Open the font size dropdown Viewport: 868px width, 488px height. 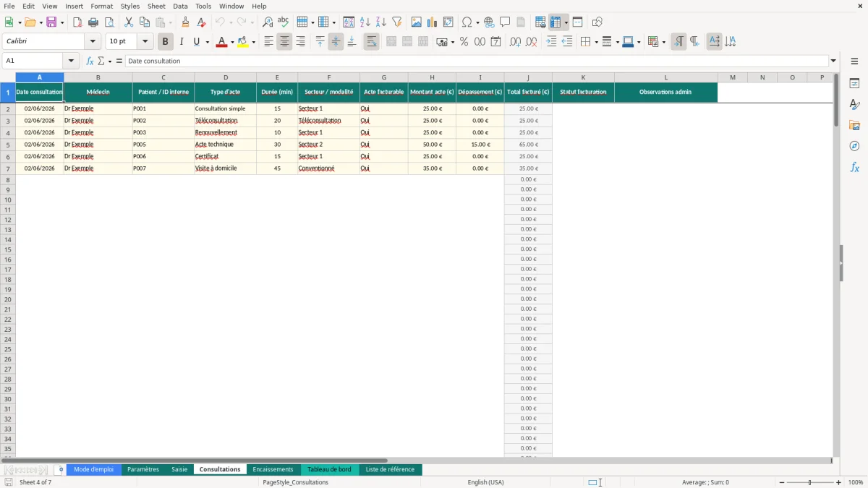tap(145, 42)
